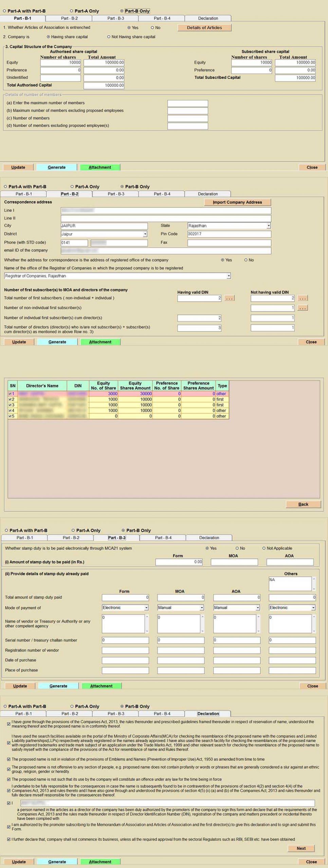Screen dimensions: 328x868
Task: Toggle the RBI, SEBI sectoral approval declaration checkbox
Action: pos(9,839)
